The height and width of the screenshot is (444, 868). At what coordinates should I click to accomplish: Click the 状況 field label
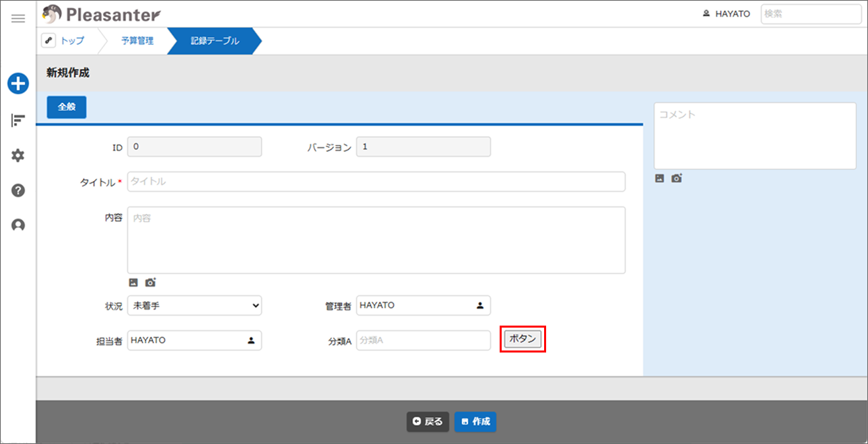113,306
